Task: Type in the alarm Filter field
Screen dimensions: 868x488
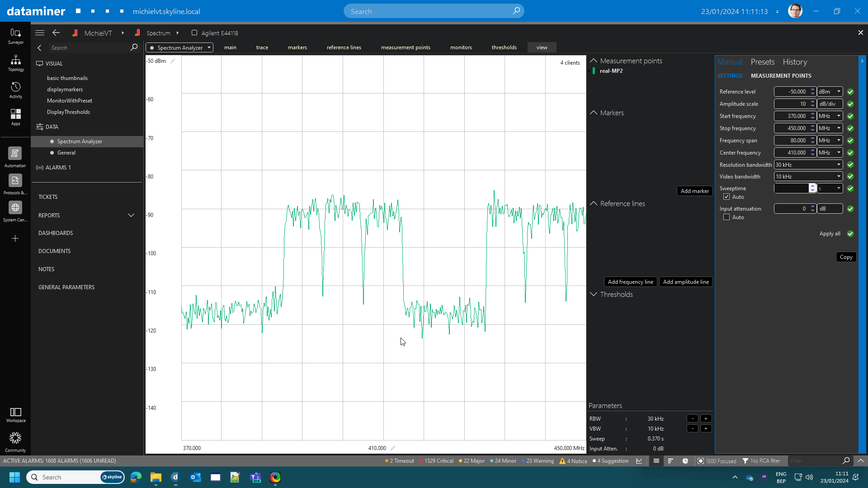Action: point(814,461)
